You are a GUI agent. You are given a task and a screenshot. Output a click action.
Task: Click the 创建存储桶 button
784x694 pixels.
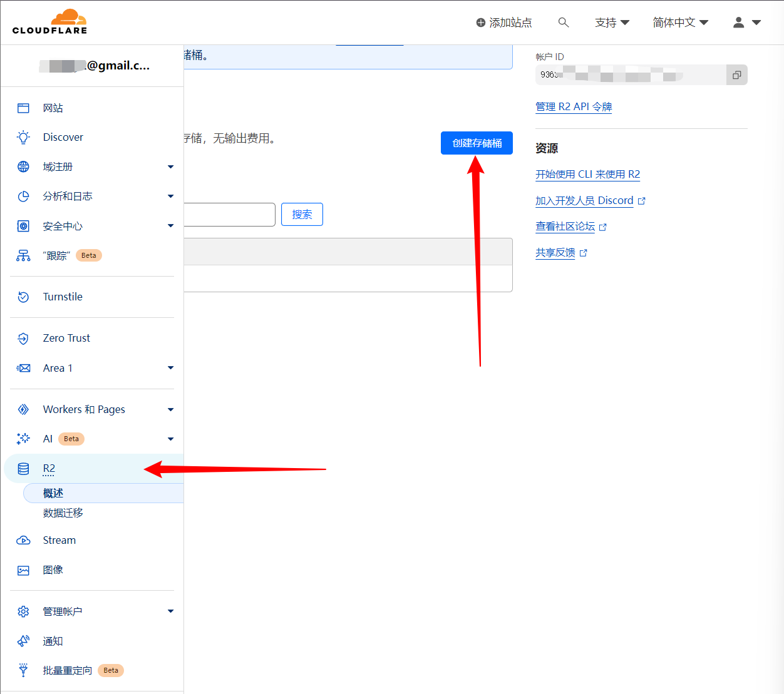point(477,143)
